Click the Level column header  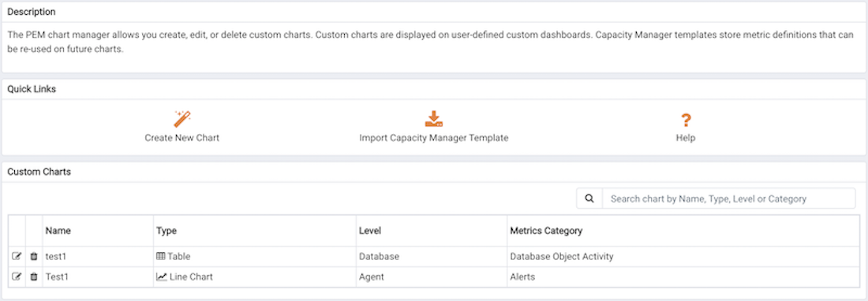pos(431,230)
